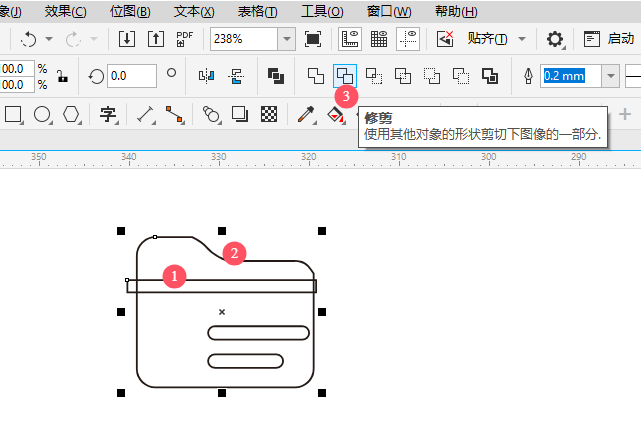641x440 pixels.
Task: Select the Eyedropper tool
Action: point(306,114)
